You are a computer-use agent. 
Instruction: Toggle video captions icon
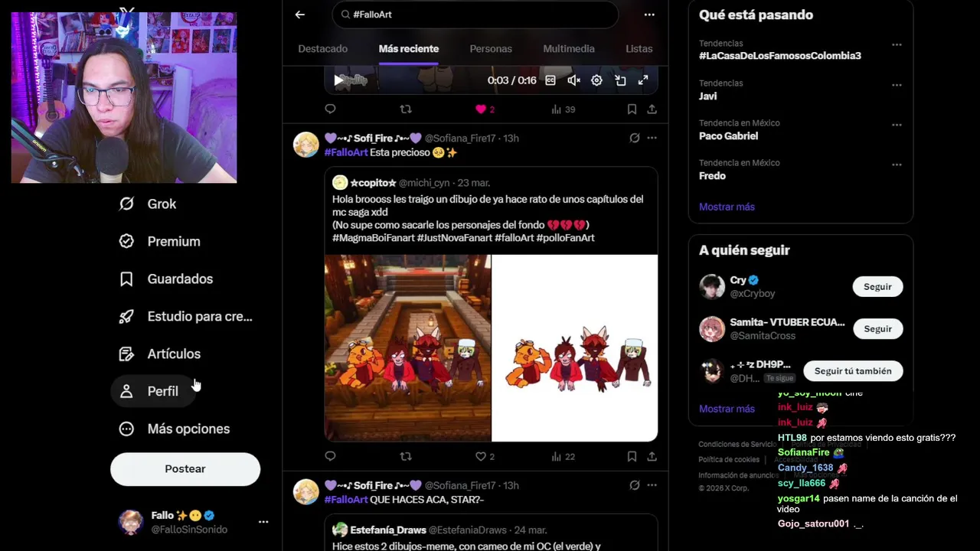click(x=550, y=80)
